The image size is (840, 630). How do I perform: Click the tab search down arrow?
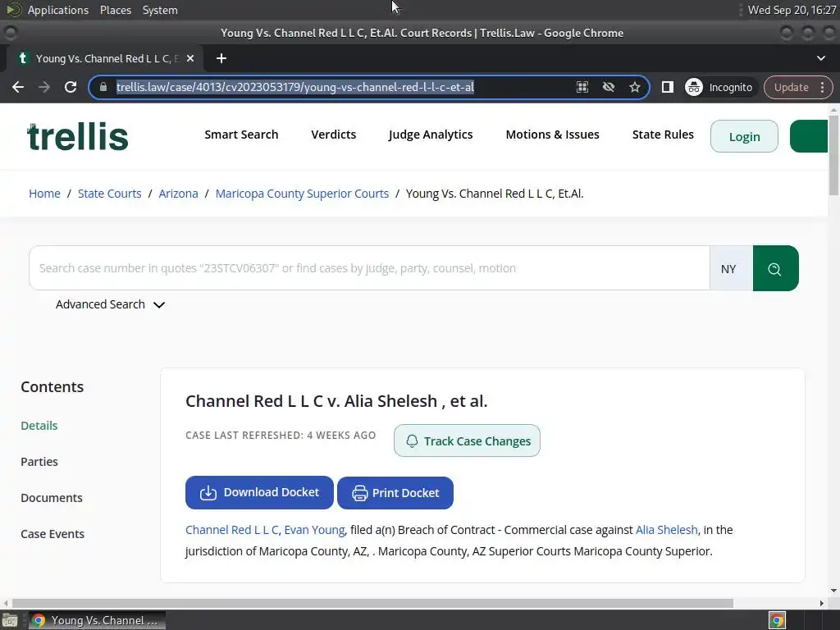[x=820, y=58]
